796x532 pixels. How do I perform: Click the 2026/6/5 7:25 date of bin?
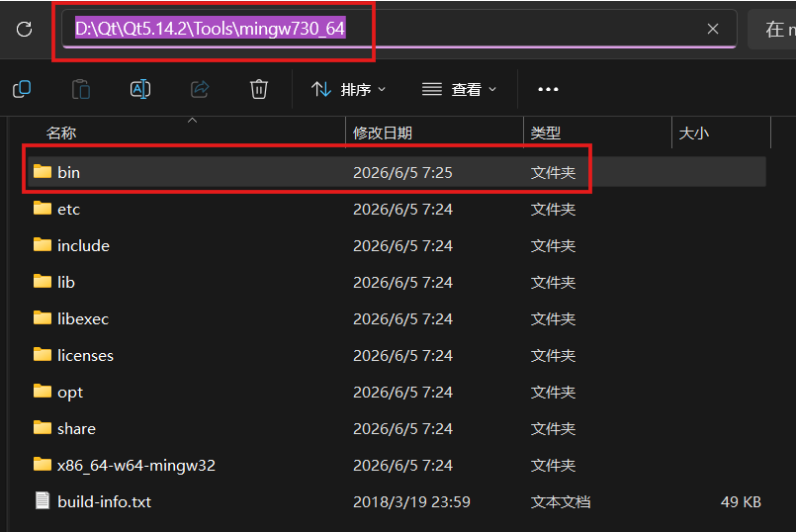[x=402, y=173]
